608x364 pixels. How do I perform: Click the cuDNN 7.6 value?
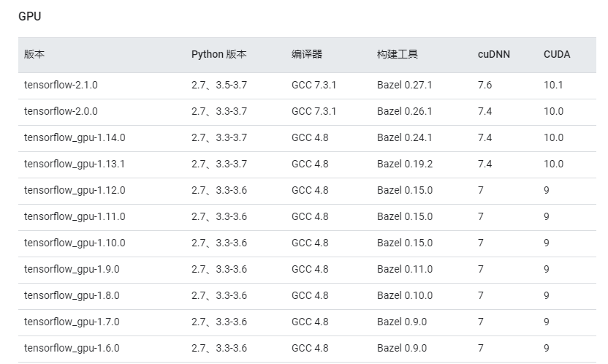[484, 85]
